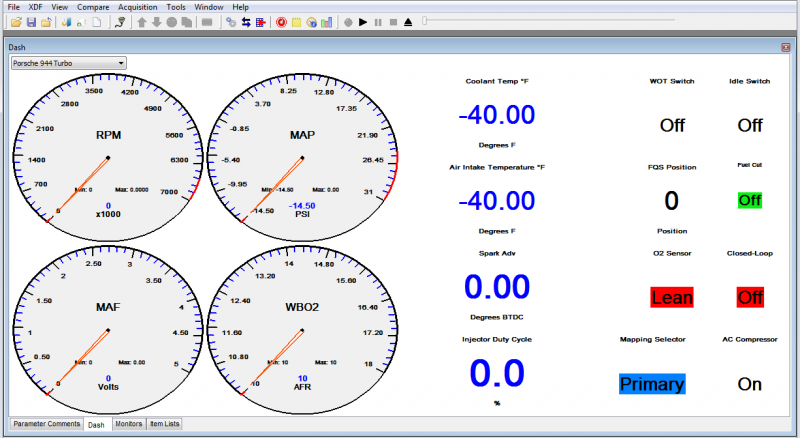Click the bar chart toolbar icon

[327, 21]
